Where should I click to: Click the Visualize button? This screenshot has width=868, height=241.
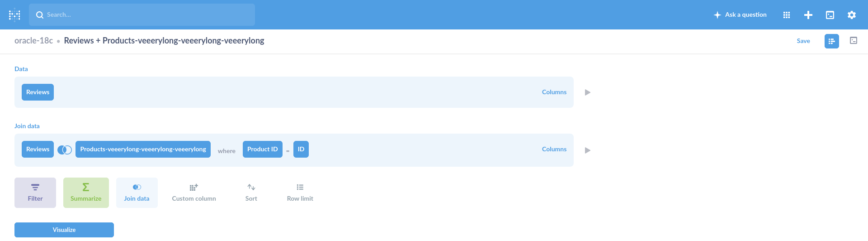[x=64, y=230]
